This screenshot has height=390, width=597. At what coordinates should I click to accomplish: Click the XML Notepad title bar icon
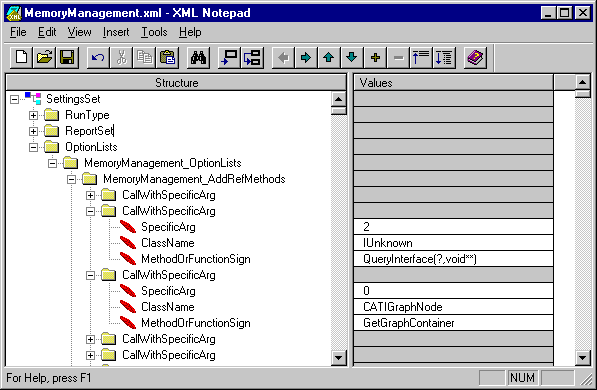pyautogui.click(x=14, y=13)
